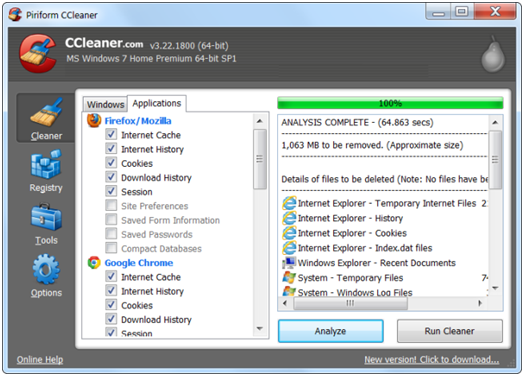Select 'Windows Explorer - Recent Documents' row
524x376 pixels.
(x=384, y=263)
